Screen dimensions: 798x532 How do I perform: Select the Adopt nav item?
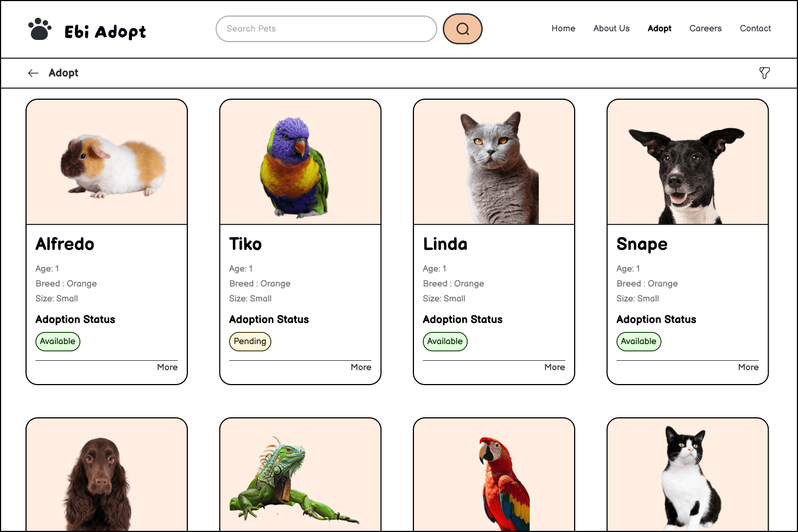pos(659,28)
